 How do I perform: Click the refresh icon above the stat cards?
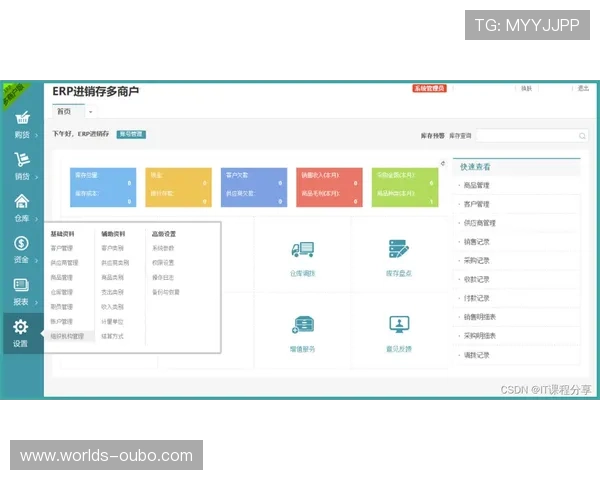coord(443,163)
